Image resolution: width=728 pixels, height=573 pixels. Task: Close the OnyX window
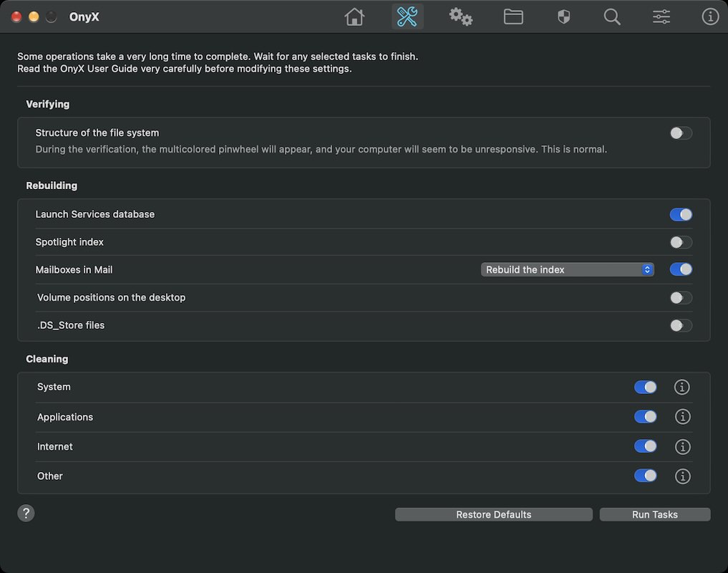point(16,17)
